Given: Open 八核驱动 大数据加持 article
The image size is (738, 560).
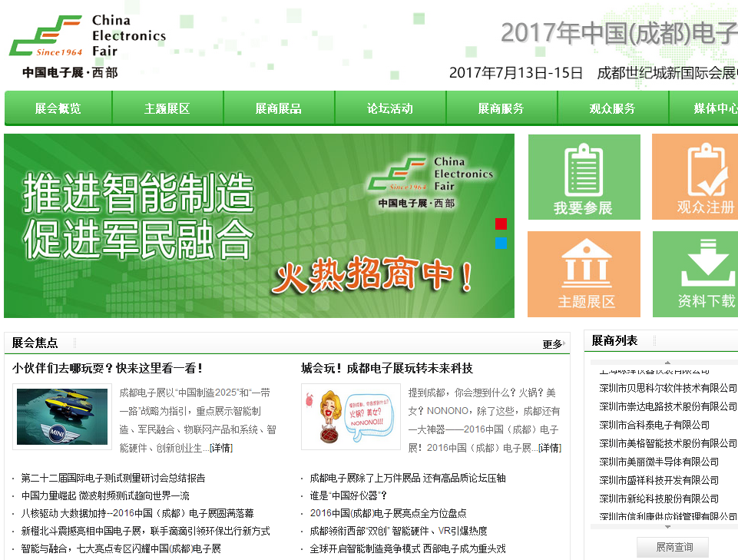Looking at the screenshot, I should (x=137, y=513).
